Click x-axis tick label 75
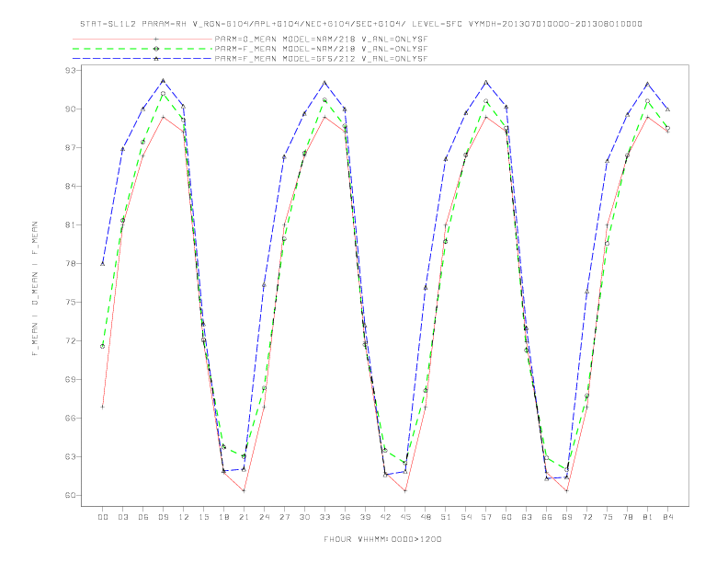Image resolution: width=728 pixels, height=563 pixels. pyautogui.click(x=608, y=517)
